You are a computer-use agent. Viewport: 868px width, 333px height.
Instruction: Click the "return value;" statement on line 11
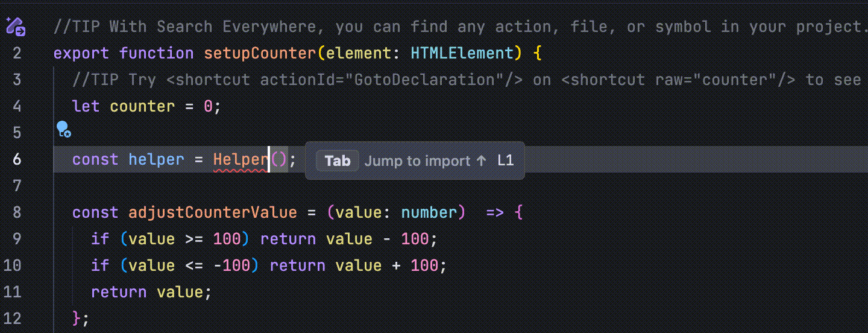(x=151, y=292)
